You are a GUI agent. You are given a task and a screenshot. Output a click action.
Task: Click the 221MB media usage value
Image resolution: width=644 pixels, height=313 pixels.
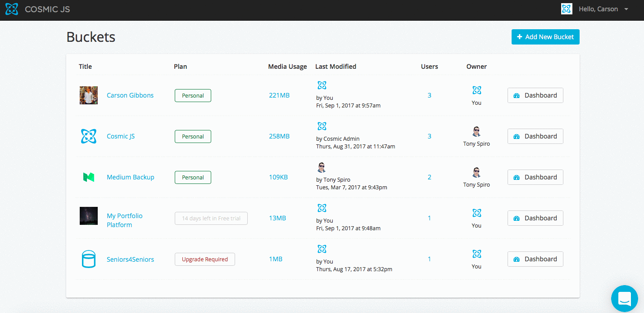[279, 95]
